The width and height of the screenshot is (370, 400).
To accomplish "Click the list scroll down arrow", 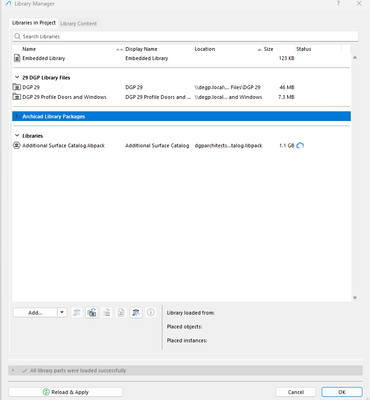I will pyautogui.click(x=355, y=298).
